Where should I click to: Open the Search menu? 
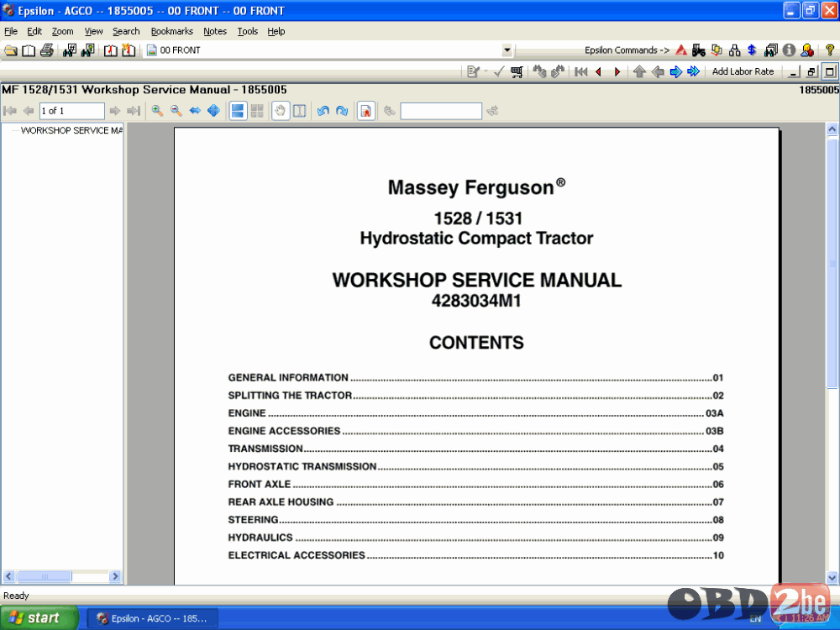tap(126, 31)
